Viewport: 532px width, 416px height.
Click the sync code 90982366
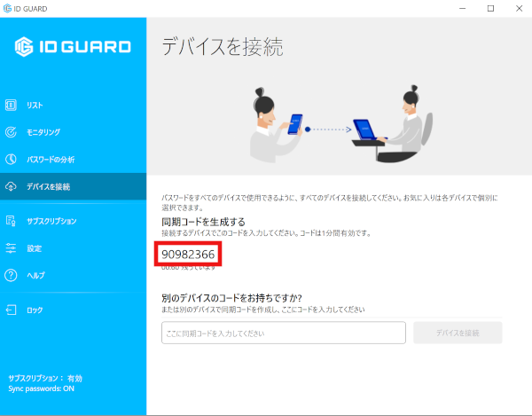[x=188, y=255]
